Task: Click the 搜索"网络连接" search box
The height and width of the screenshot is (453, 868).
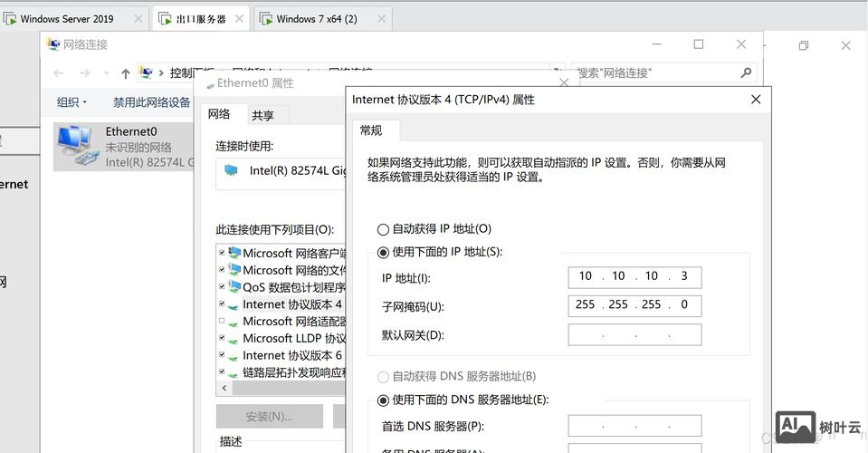Action: tap(663, 72)
